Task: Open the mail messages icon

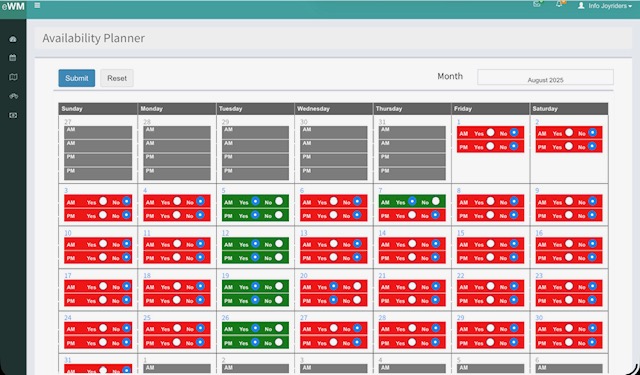Action: point(537,4)
